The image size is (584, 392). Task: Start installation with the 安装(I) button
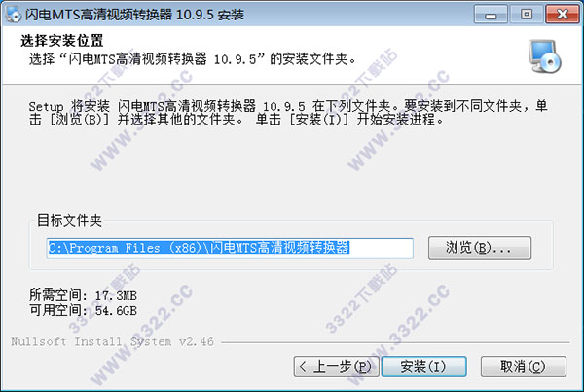click(x=423, y=367)
